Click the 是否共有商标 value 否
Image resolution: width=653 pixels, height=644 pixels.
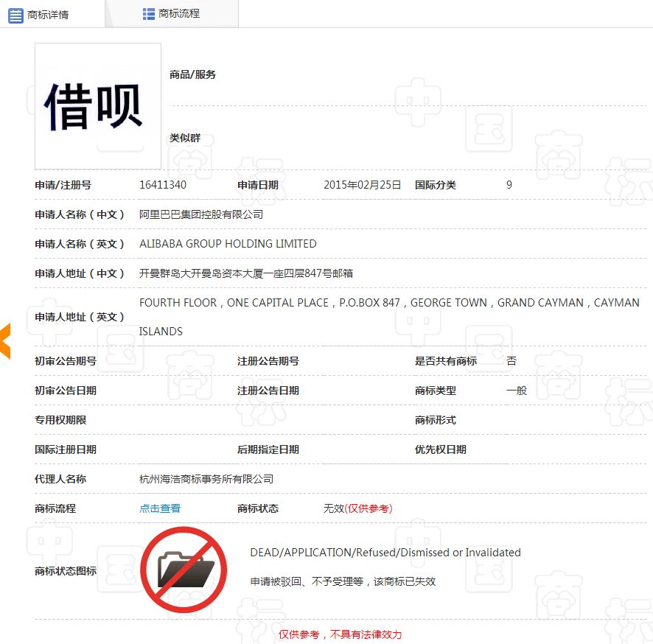(511, 361)
